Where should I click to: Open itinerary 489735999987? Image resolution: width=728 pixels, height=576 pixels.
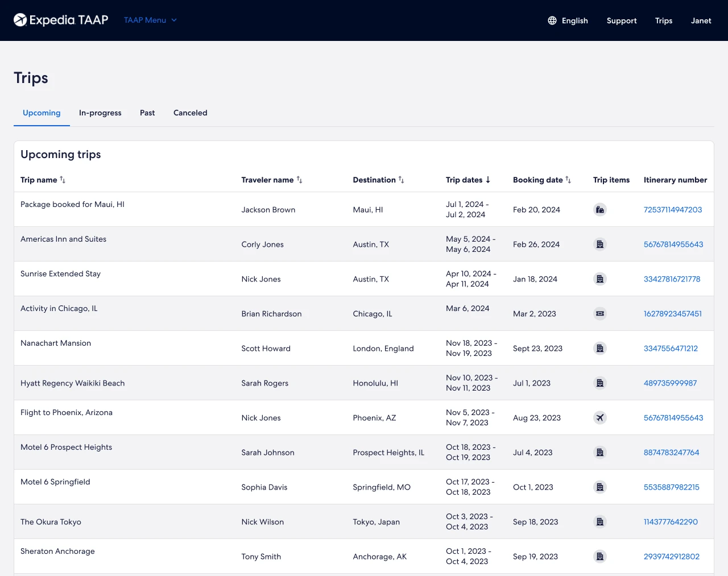click(671, 383)
